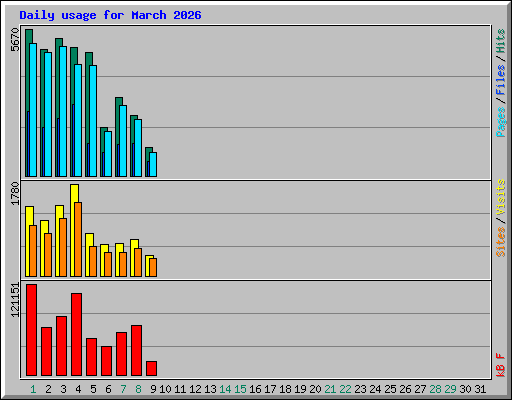Click day label 14 on the x-axis
The image size is (512, 400).
click(225, 389)
